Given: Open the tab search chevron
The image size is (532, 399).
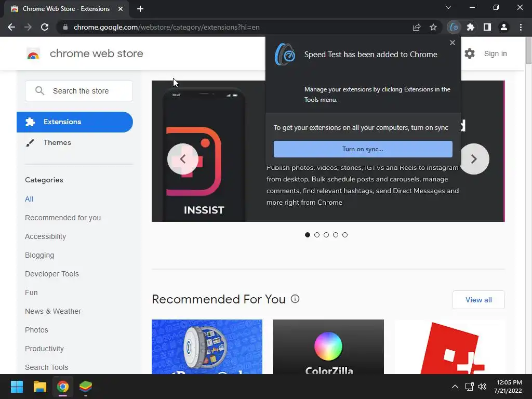Looking at the screenshot, I should click(448, 7).
